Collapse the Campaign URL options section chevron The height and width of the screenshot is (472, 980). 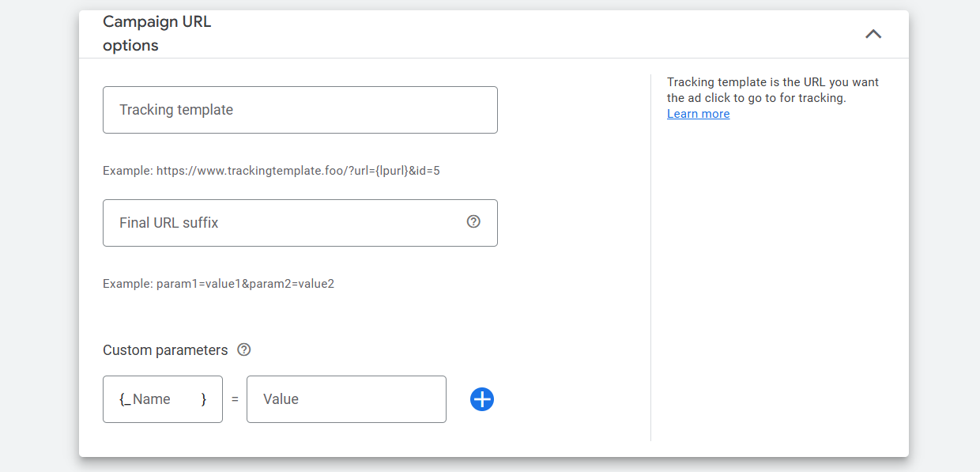[873, 34]
